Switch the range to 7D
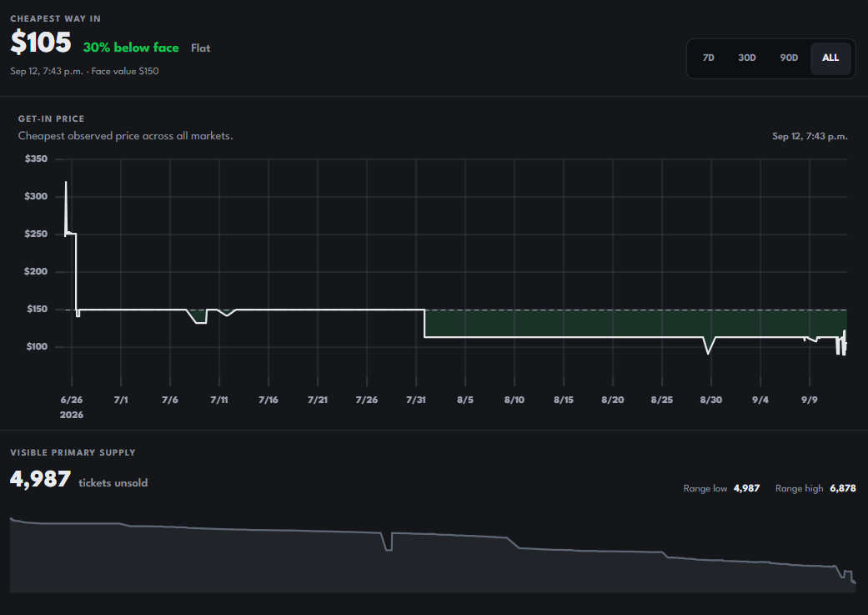Image resolution: width=868 pixels, height=615 pixels. [708, 58]
